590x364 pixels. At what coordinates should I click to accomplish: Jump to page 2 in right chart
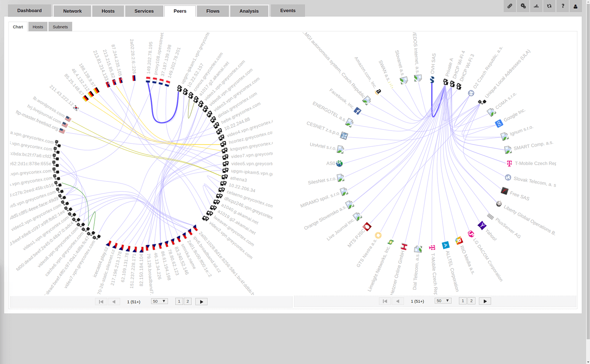click(x=471, y=301)
